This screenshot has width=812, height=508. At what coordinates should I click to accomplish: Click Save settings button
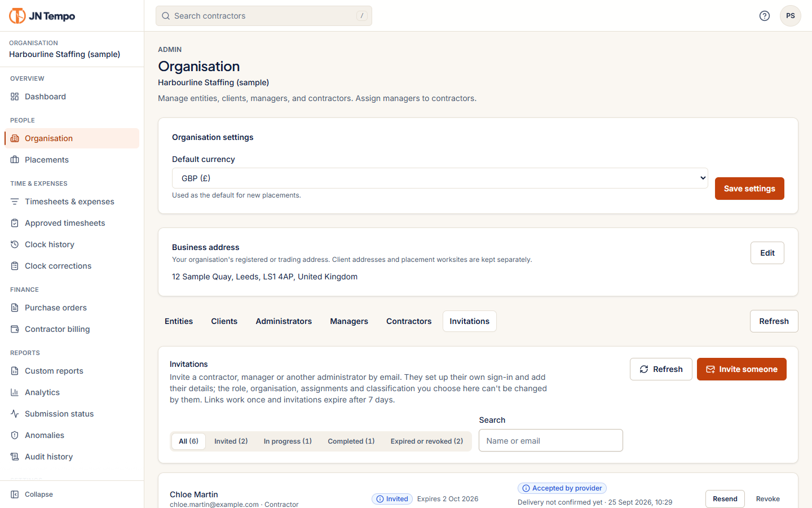pyautogui.click(x=749, y=189)
